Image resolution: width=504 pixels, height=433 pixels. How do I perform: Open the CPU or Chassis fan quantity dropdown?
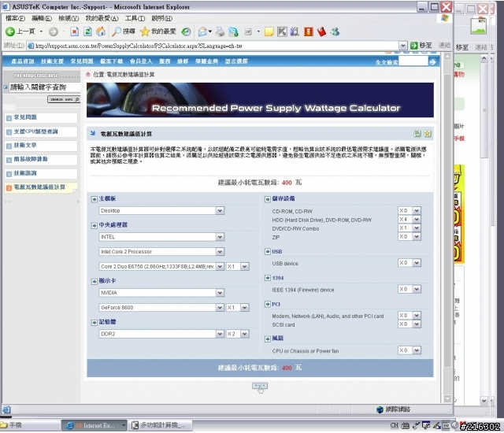click(x=409, y=350)
